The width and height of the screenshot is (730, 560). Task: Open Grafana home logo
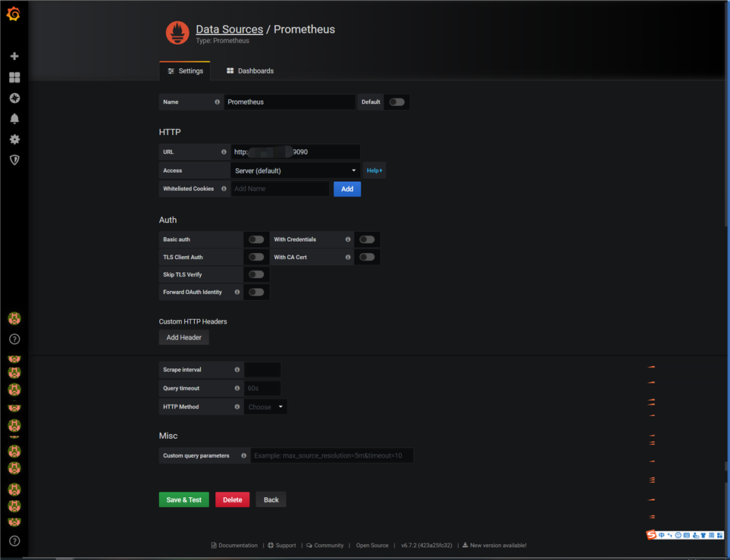[x=14, y=14]
